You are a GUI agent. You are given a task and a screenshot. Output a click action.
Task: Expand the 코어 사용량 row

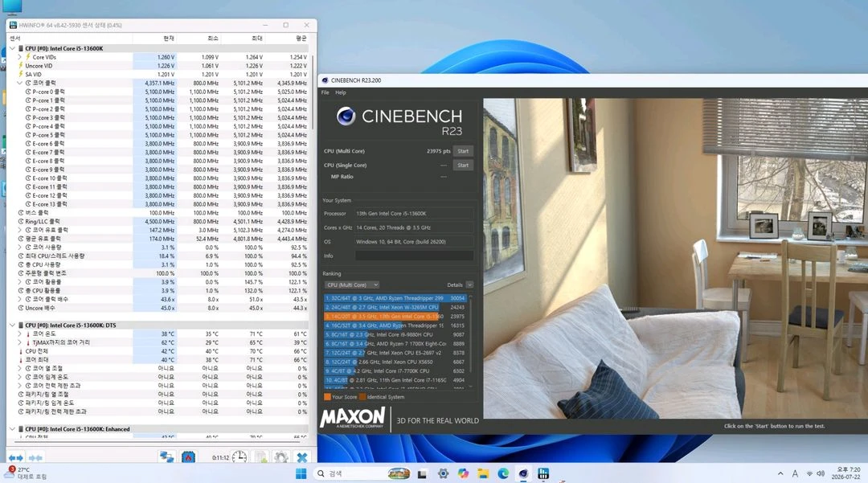[x=19, y=248]
